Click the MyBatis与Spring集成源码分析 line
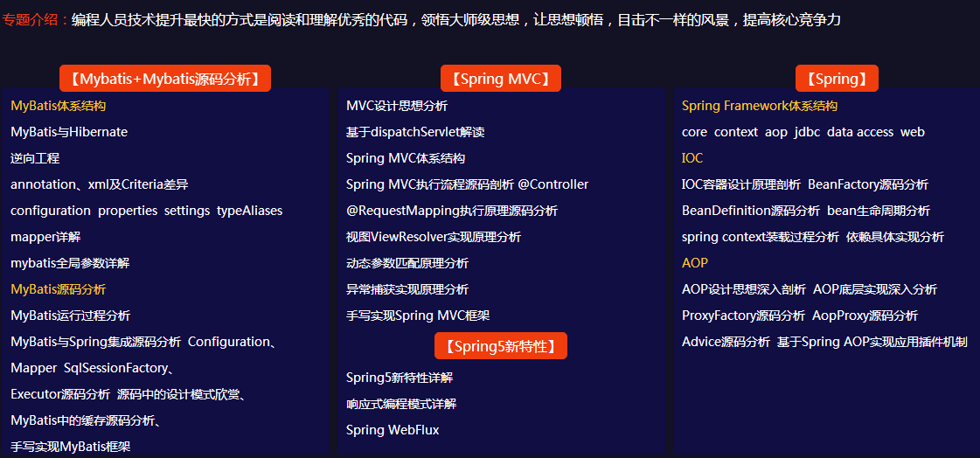Screen dimensions: 980x458 [143, 343]
